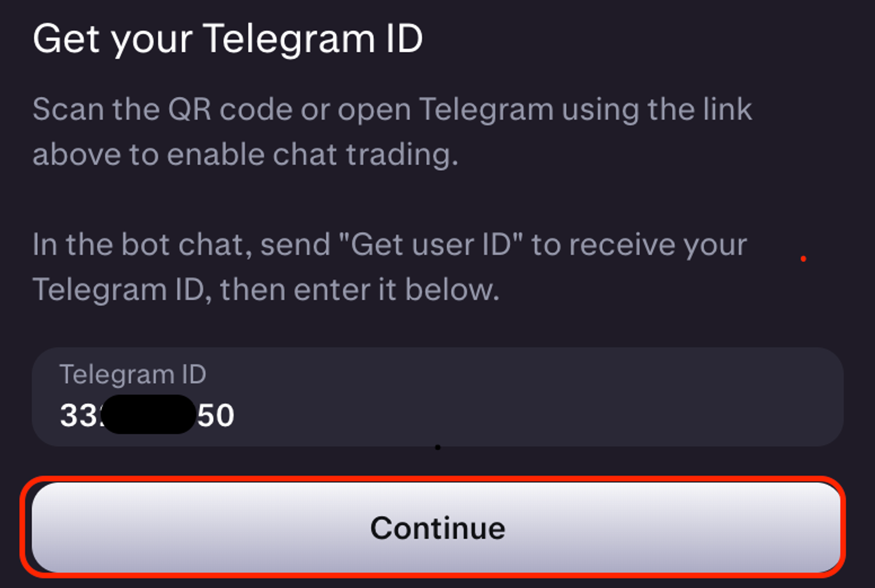Click the "then enter it below" text
The height and width of the screenshot is (588, 875).
[359, 290]
